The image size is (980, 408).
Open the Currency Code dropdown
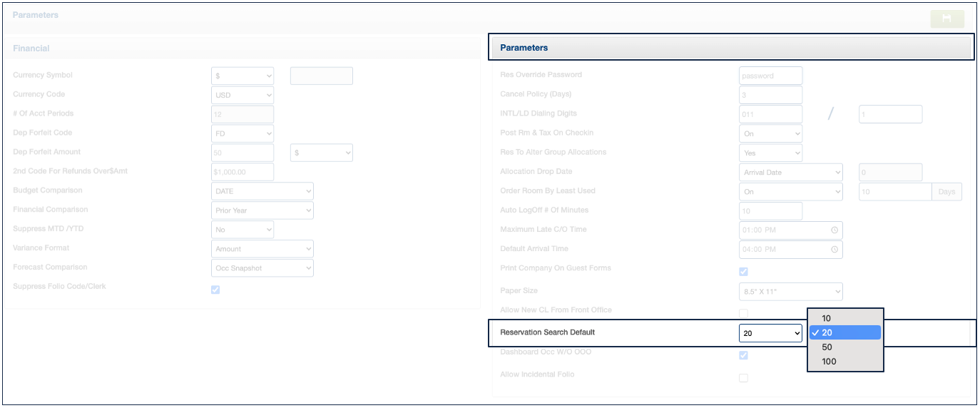pos(243,95)
